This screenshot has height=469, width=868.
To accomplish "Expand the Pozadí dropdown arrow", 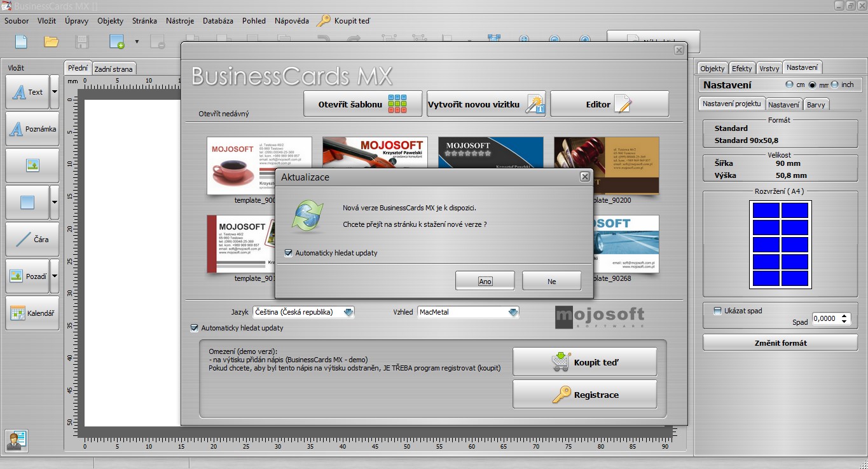I will coord(55,276).
